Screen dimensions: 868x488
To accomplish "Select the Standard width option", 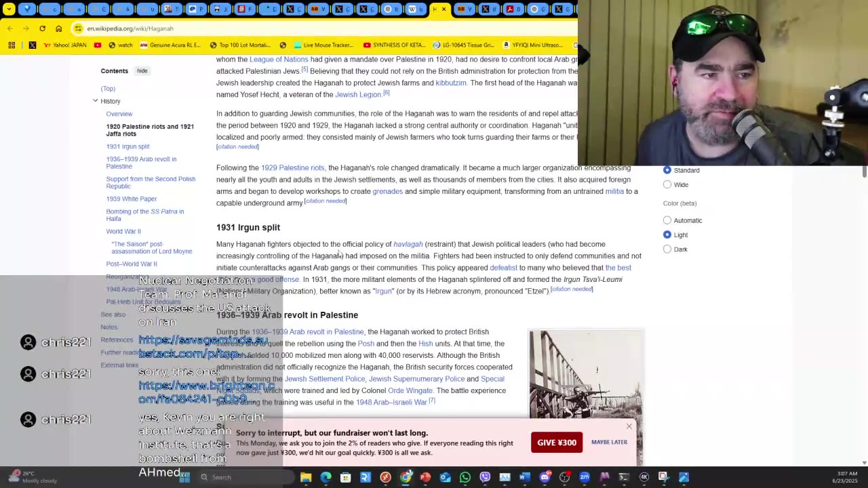I will point(667,170).
